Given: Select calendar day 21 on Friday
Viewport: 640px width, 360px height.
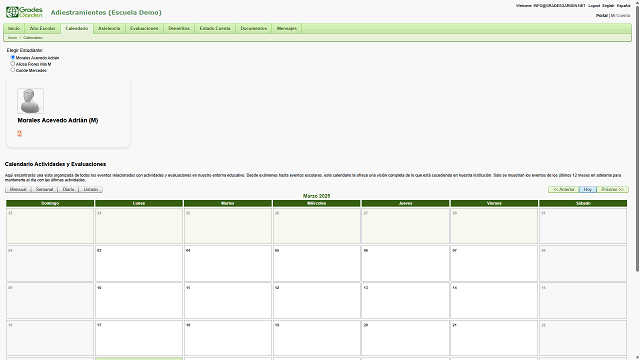Looking at the screenshot, I should coord(494,338).
